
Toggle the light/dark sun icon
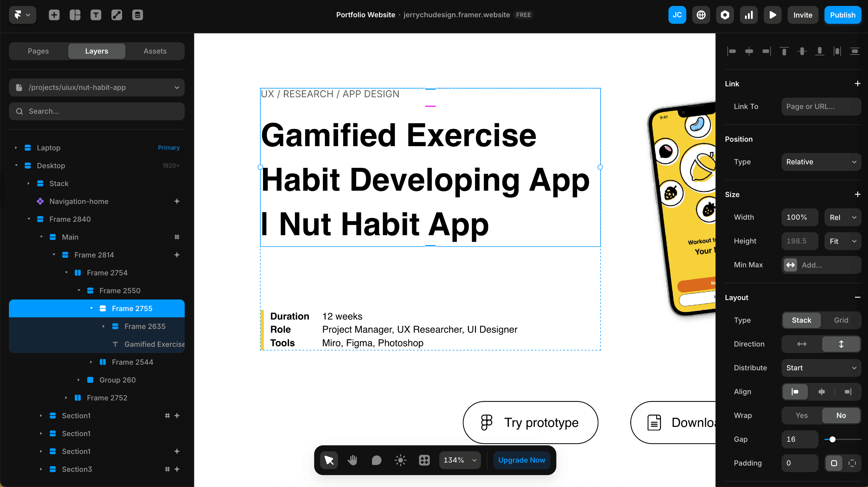(x=400, y=460)
